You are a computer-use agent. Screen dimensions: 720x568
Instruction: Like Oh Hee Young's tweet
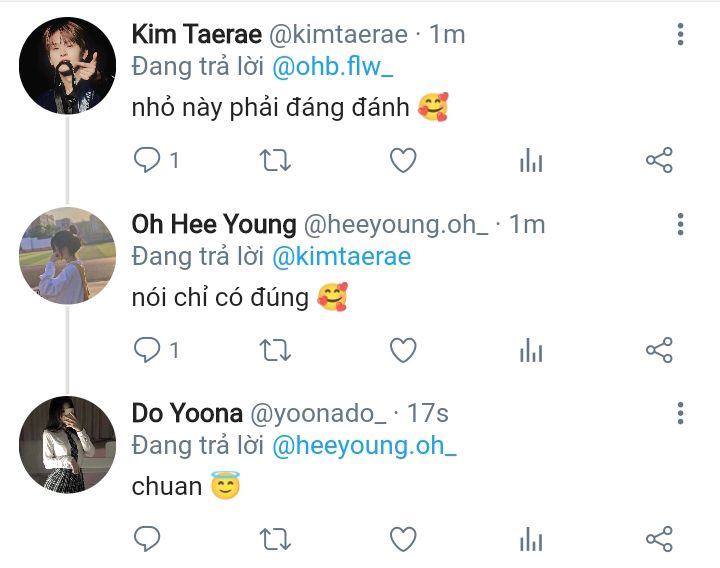click(403, 350)
